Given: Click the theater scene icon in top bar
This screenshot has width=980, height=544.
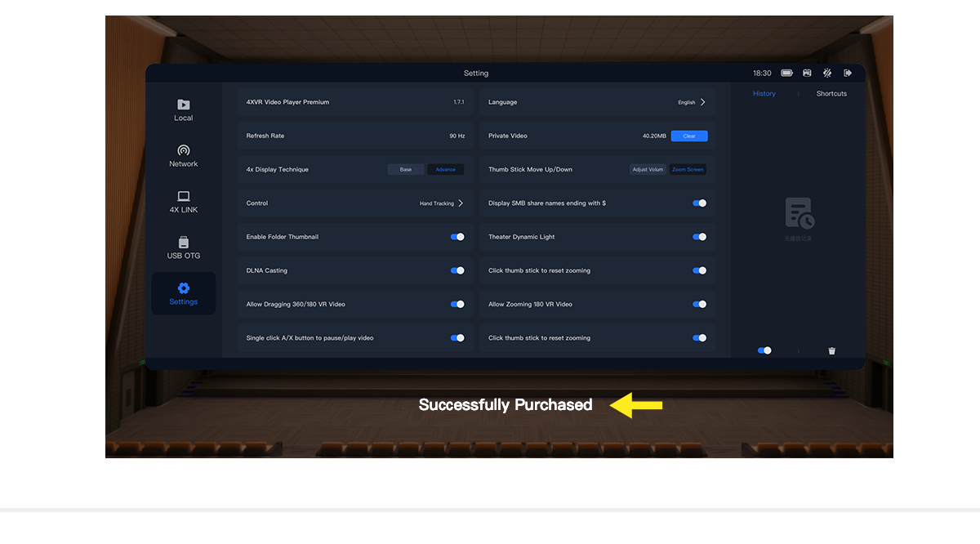Looking at the screenshot, I should tap(807, 73).
